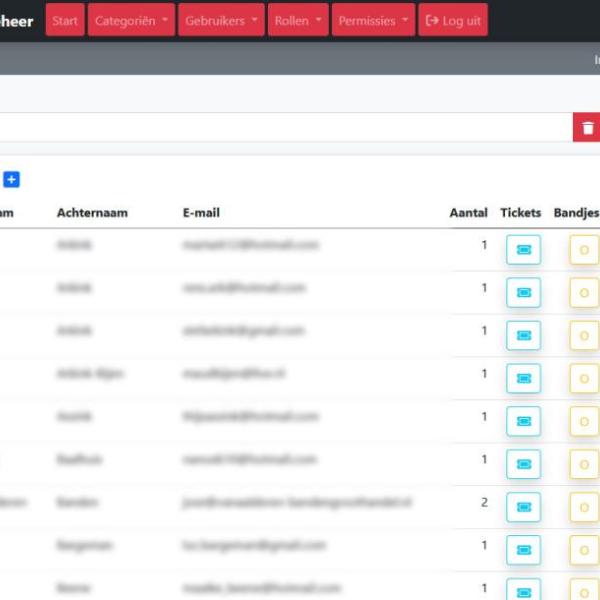Open the Tickets icon in the second row

tap(523, 293)
